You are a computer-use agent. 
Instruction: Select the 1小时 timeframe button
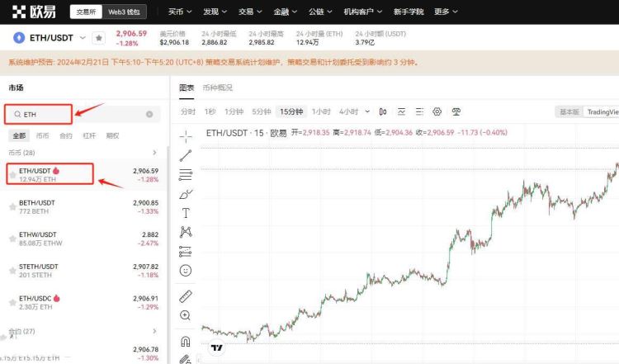pyautogui.click(x=321, y=111)
